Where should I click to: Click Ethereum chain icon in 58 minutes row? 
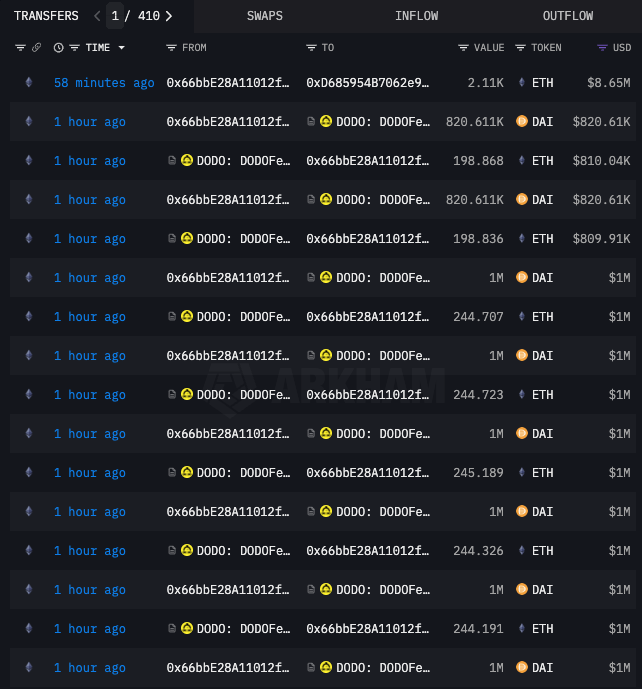coord(28,83)
